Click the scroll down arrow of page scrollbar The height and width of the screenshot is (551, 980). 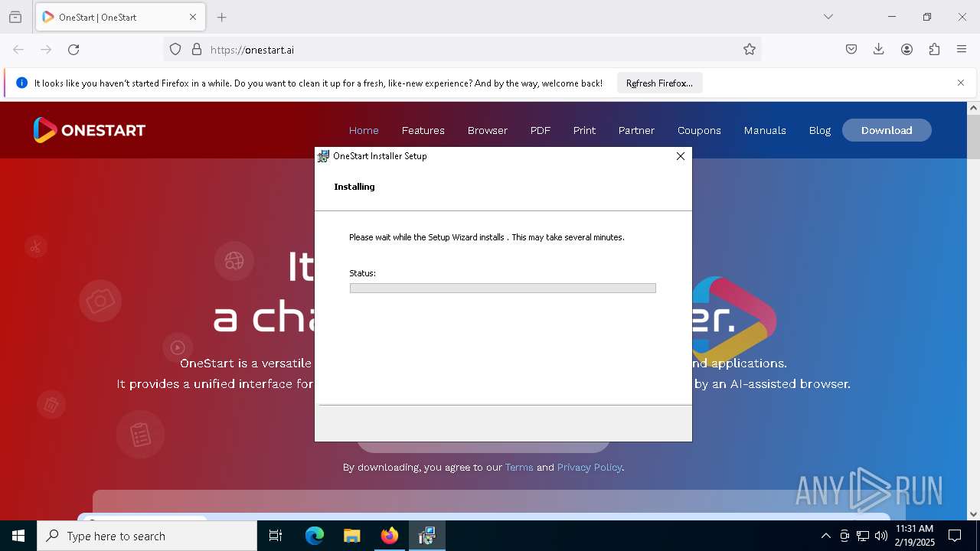click(x=973, y=514)
